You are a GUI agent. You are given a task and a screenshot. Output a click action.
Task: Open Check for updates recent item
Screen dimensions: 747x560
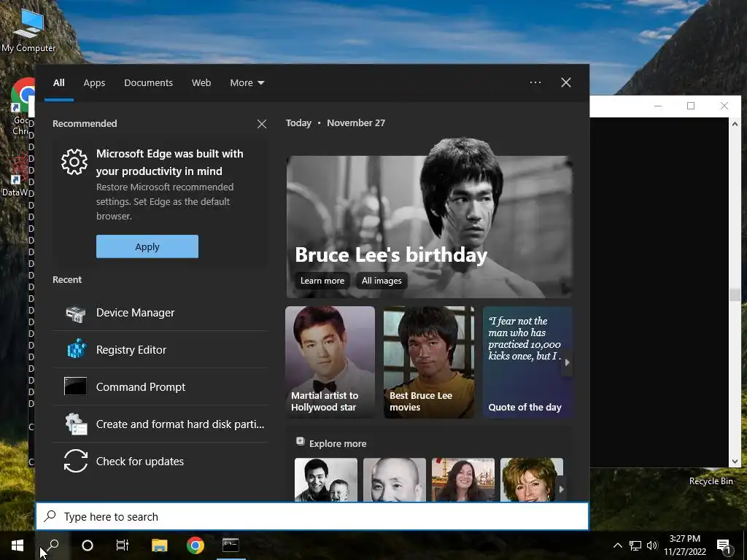click(160, 462)
